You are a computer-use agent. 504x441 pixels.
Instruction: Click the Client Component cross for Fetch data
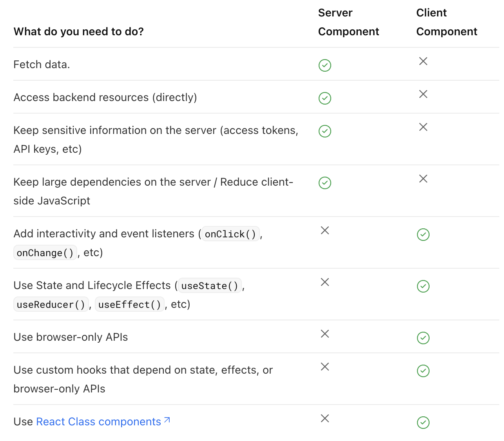[x=423, y=61]
